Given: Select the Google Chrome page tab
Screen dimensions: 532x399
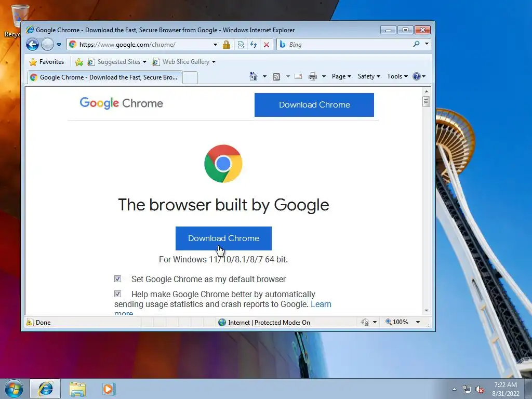Looking at the screenshot, I should pyautogui.click(x=104, y=77).
